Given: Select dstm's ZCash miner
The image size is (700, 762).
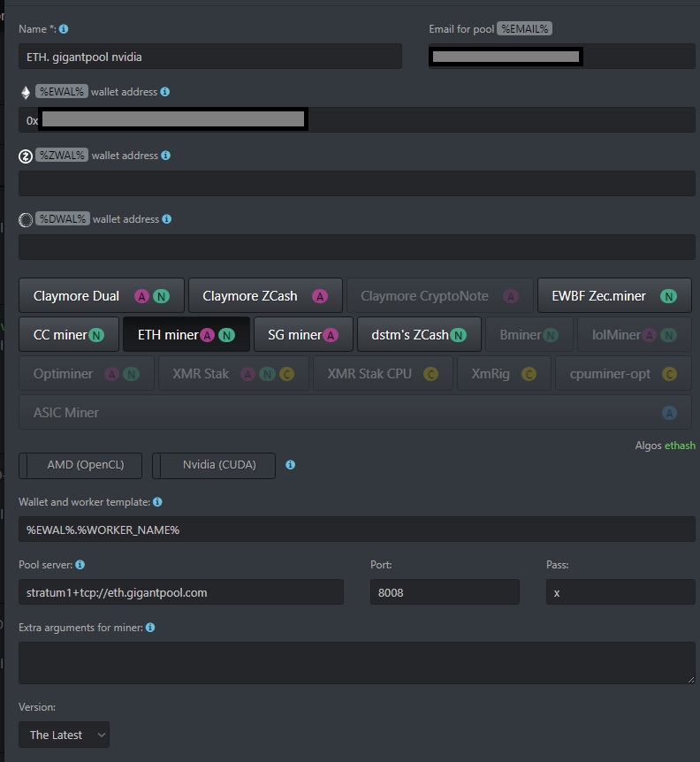Looking at the screenshot, I should (x=418, y=335).
